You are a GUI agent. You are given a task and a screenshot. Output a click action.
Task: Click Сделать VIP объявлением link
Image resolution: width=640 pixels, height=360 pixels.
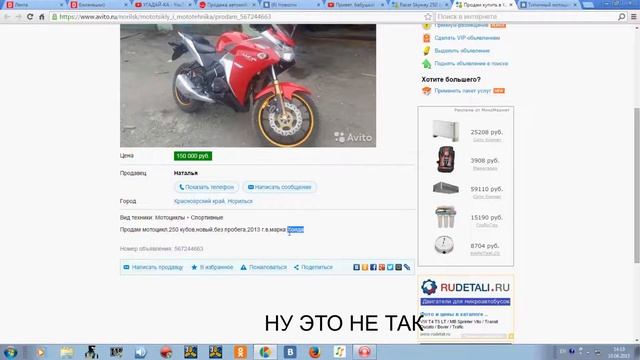point(467,38)
